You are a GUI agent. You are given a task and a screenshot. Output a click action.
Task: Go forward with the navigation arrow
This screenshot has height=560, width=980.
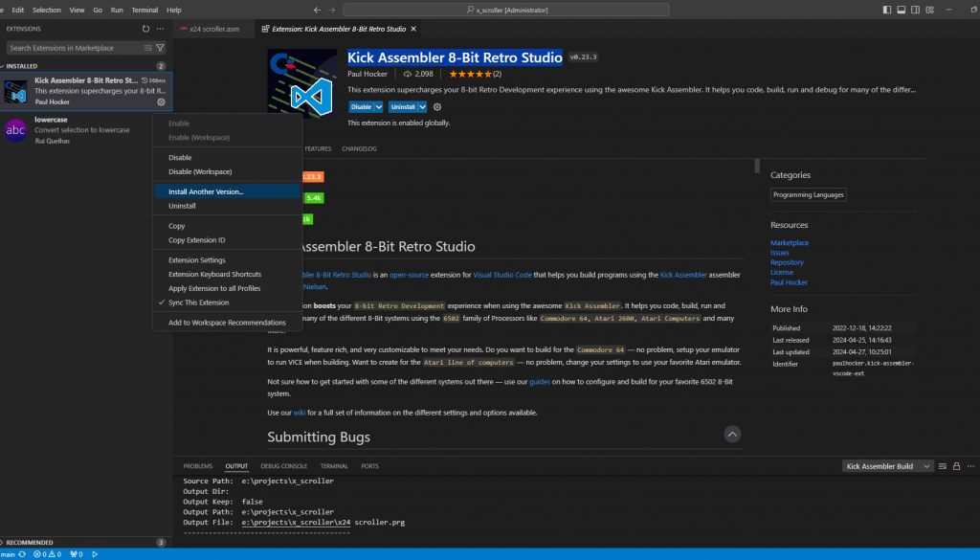pos(332,10)
